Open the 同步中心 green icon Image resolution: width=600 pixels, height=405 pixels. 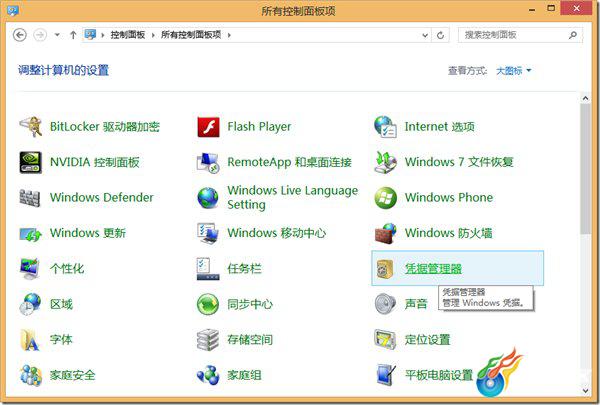(208, 304)
